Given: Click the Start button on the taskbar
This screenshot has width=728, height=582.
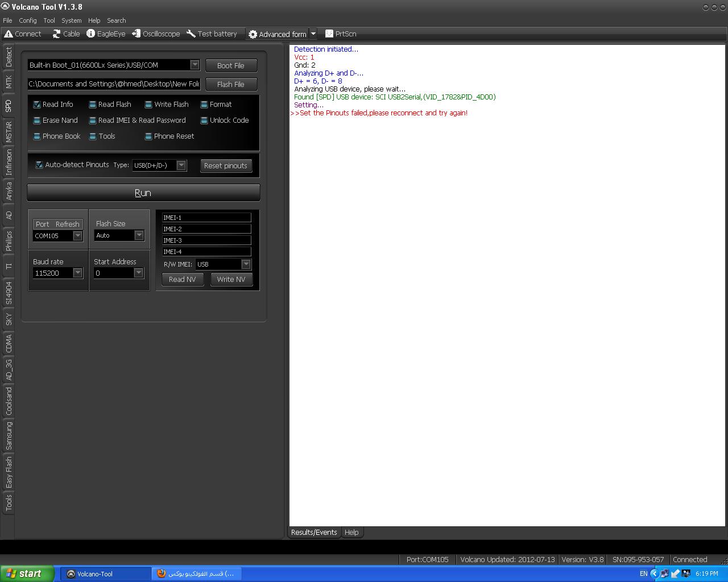Looking at the screenshot, I should pos(27,573).
